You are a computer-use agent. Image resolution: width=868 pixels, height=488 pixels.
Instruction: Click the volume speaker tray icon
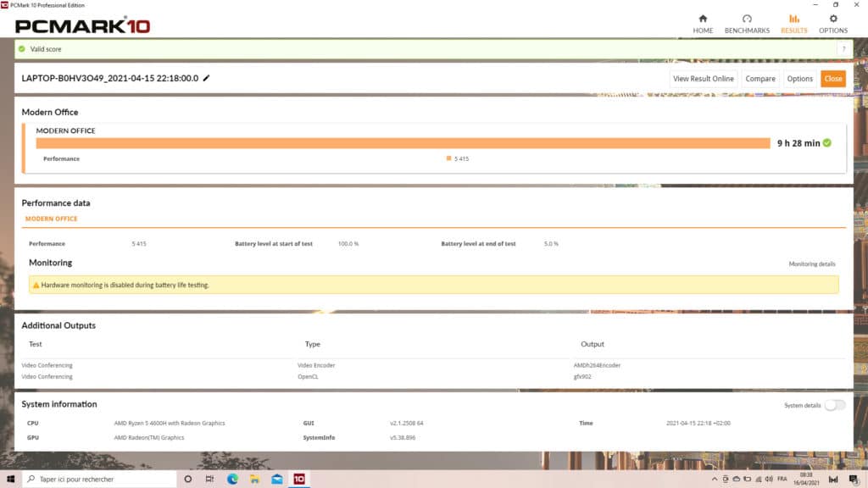[769, 480]
